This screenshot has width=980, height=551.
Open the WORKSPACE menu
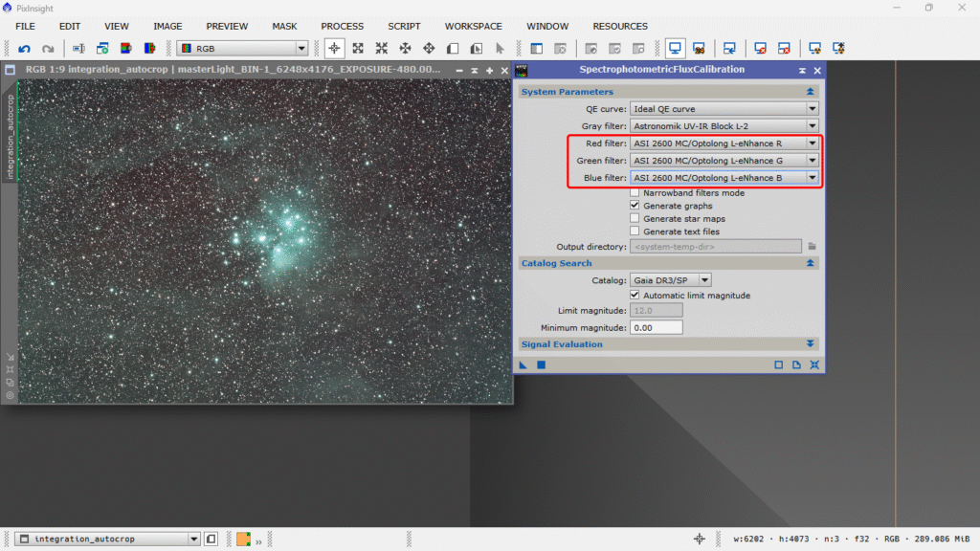click(x=473, y=26)
